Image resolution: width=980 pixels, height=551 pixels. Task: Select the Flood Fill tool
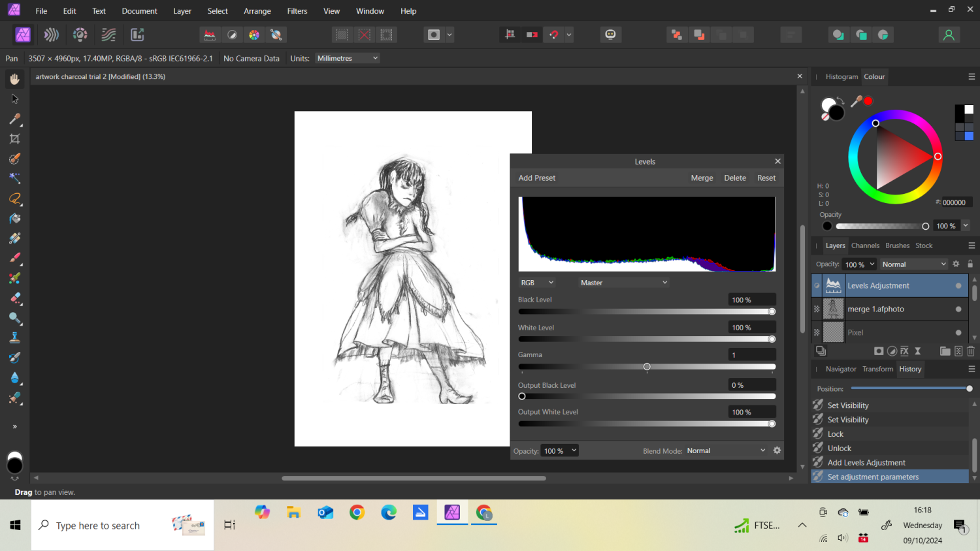(14, 219)
